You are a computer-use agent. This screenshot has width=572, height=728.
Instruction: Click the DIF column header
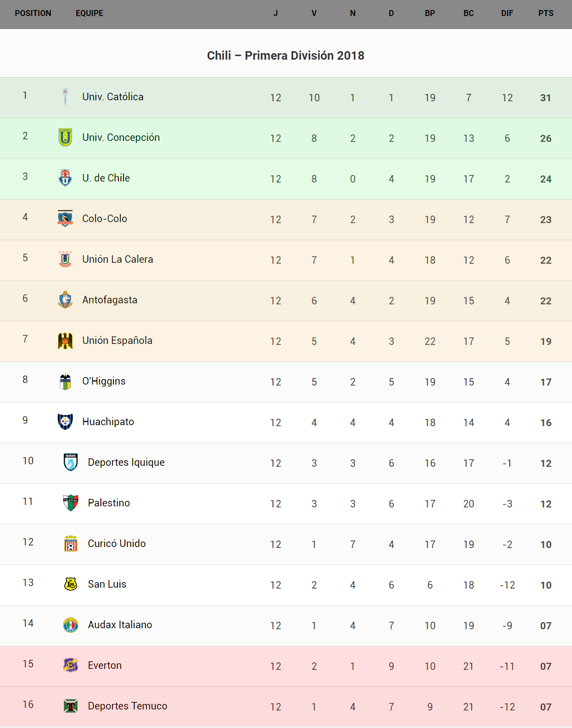[507, 14]
